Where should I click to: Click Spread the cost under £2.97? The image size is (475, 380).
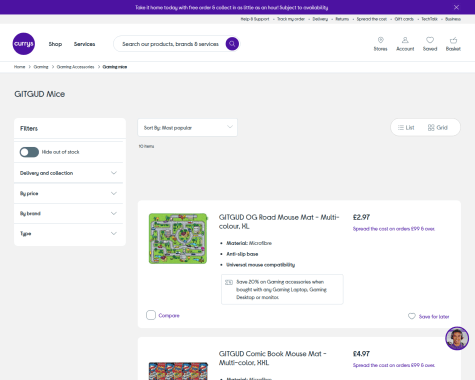pos(394,229)
